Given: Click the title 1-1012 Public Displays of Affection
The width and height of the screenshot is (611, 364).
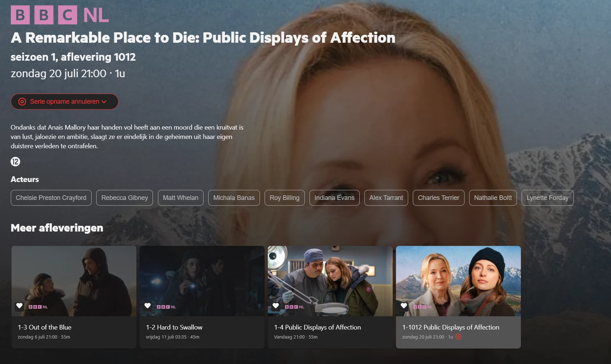Looking at the screenshot, I should (x=451, y=327).
